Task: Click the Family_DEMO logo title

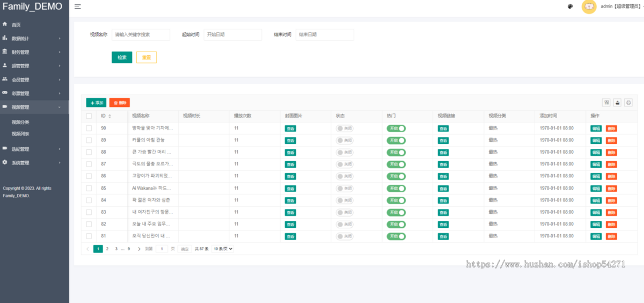Action: [32, 6]
